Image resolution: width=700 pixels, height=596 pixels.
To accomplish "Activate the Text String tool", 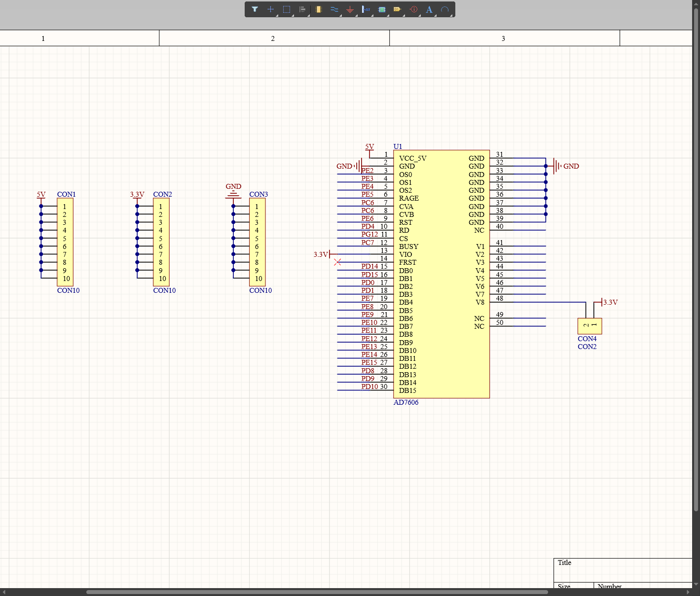I will click(x=429, y=9).
